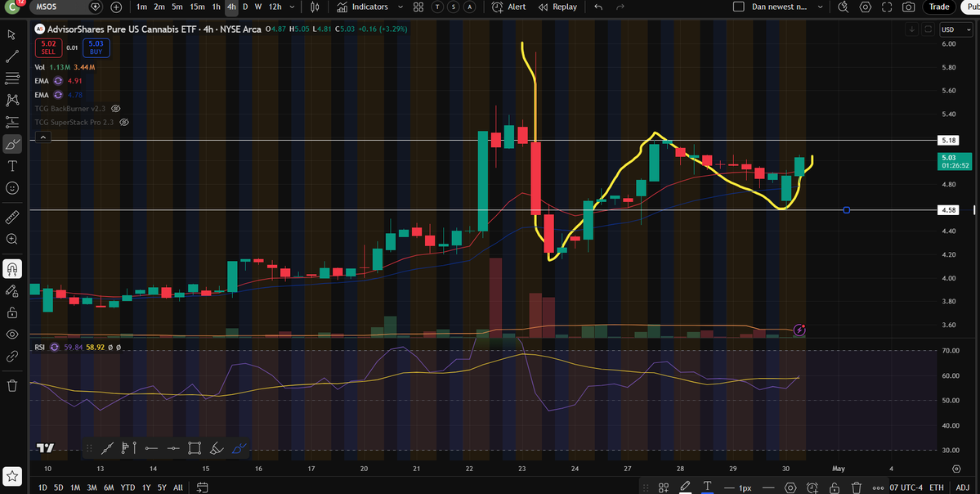Enter fullscreen mode
Image resolution: width=980 pixels, height=494 pixels.
coord(887,7)
